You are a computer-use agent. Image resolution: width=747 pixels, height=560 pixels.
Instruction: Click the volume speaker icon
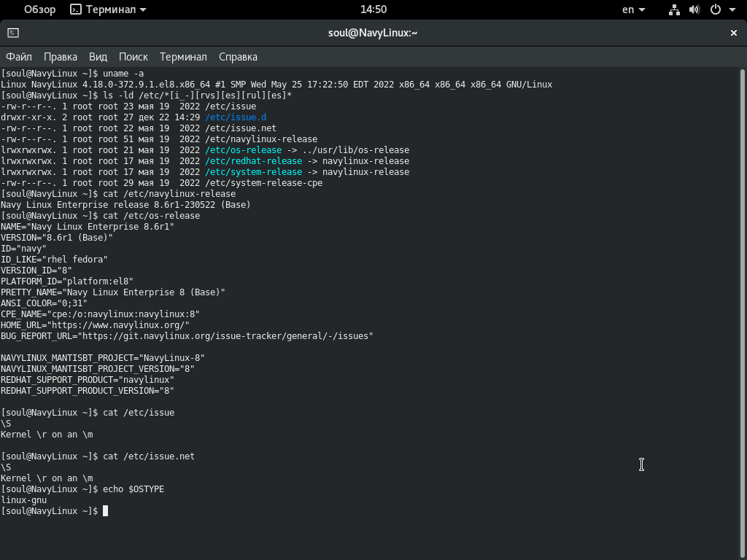694,9
